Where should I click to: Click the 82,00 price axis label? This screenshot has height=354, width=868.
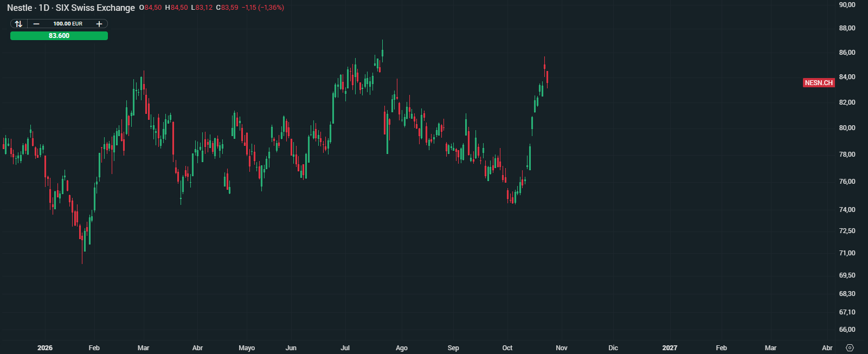point(847,102)
